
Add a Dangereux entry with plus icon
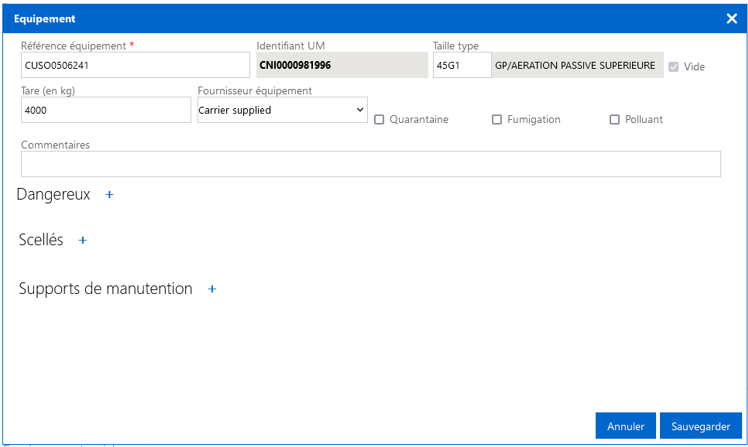click(x=109, y=195)
